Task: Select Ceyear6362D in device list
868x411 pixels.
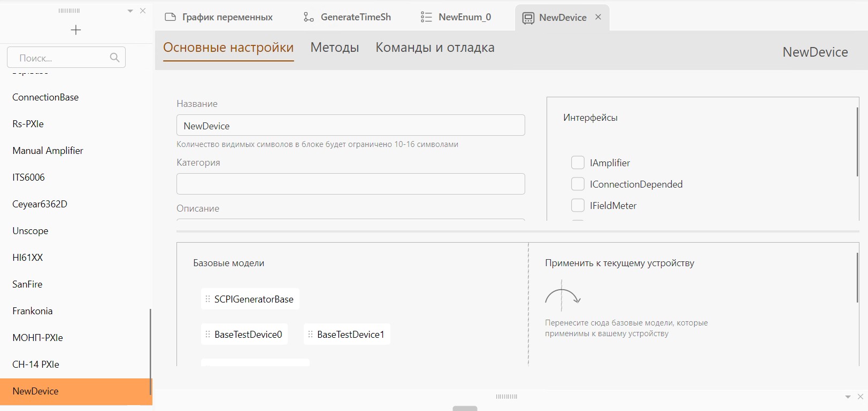Action: (40, 204)
